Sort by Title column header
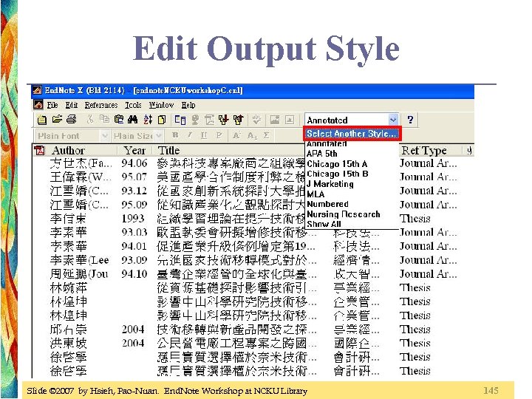Screen dimensions: 532x399 pos(168,150)
